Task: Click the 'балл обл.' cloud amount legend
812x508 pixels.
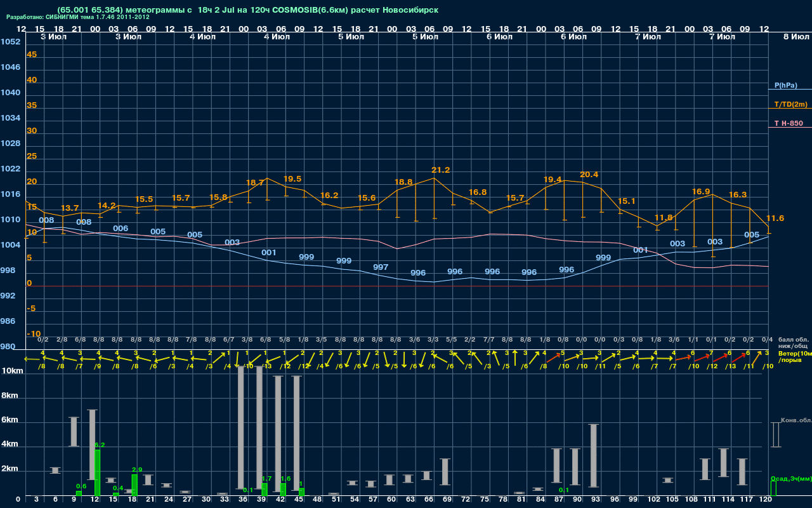Action: [x=792, y=340]
